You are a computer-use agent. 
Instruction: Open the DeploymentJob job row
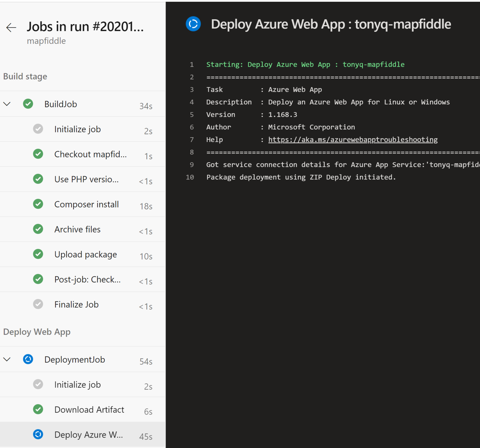pyautogui.click(x=83, y=359)
